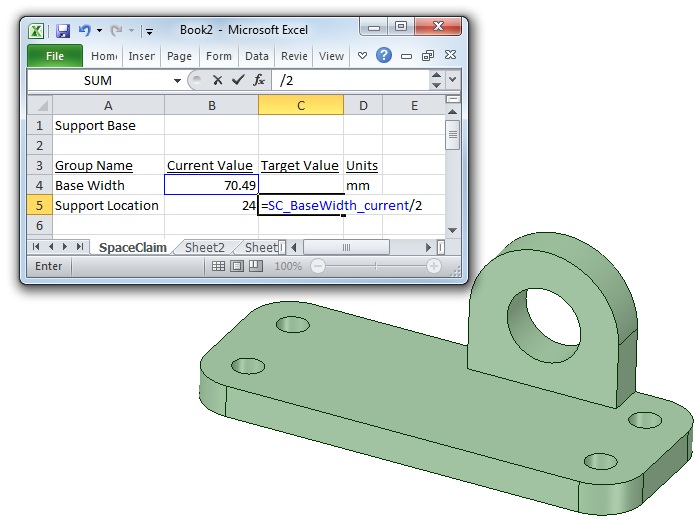Click the vertical scrollbar up arrow

(x=453, y=112)
